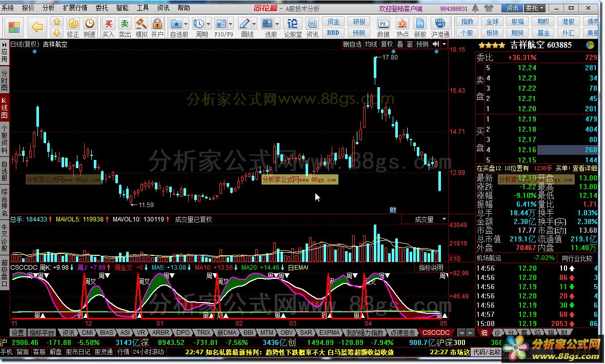Click the 股市日记 status bar item
Screen dimensions: 605x364
tap(78, 352)
